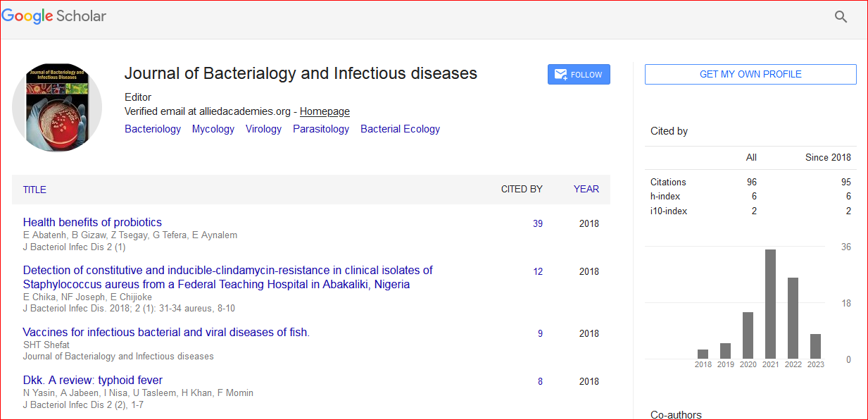Sort articles by the Title column header
The height and width of the screenshot is (420, 868).
(x=34, y=190)
